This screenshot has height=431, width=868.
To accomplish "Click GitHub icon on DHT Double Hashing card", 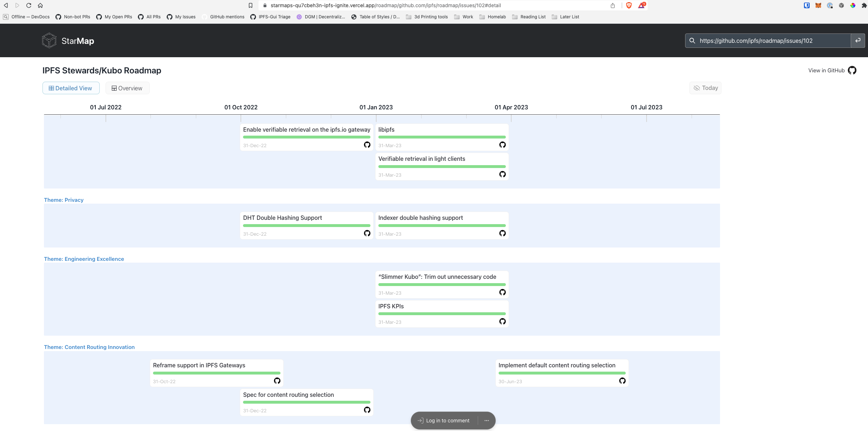I will coord(367,233).
